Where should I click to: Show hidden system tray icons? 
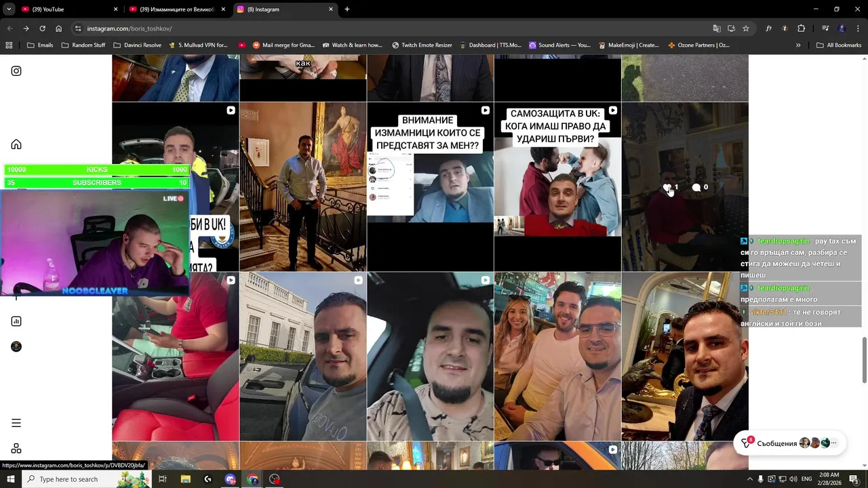pos(749,479)
